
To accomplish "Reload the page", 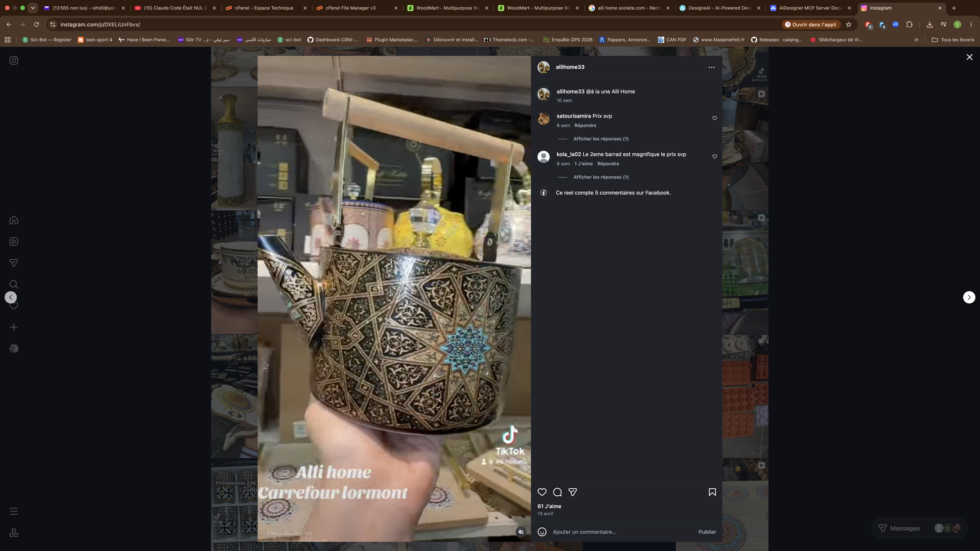I will point(36,24).
